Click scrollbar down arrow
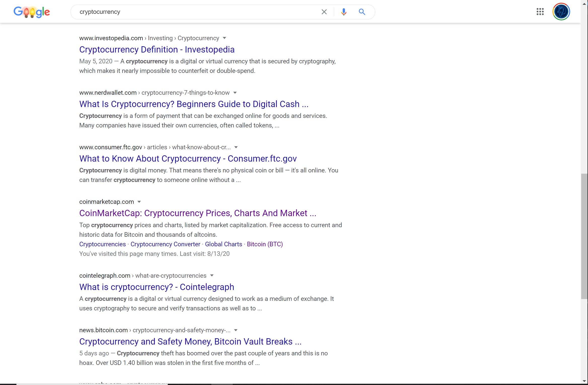 tap(584, 381)
